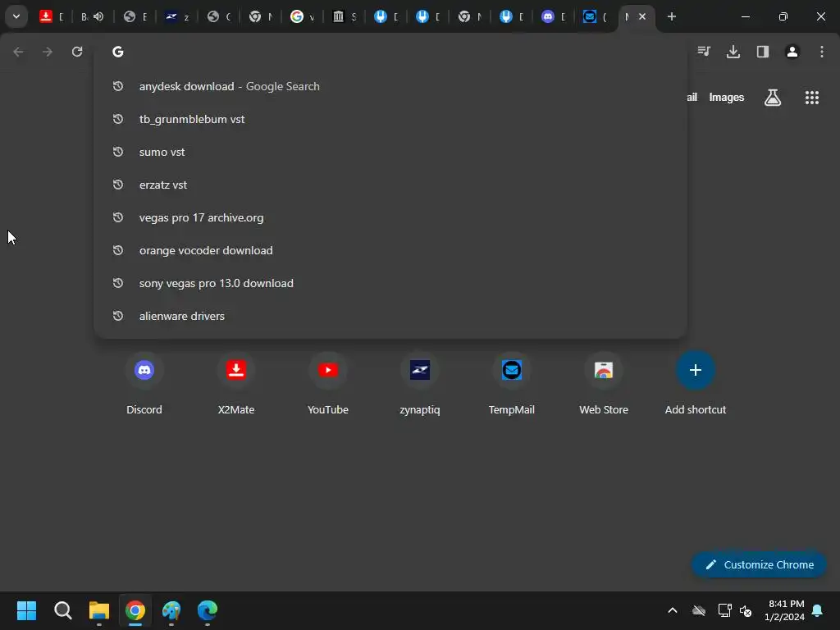Open the OneDrive tray icon
Image resolution: width=840 pixels, height=630 pixels.
click(x=699, y=610)
